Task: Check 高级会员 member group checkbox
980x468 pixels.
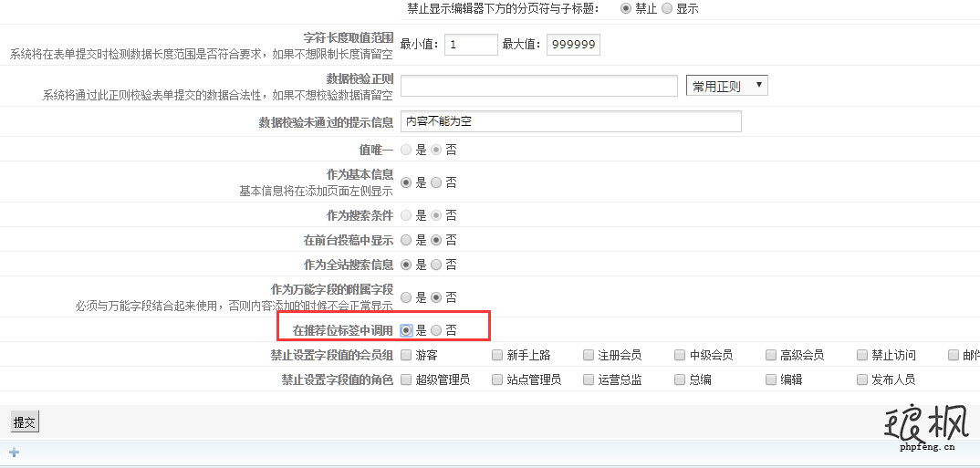Action: [x=771, y=355]
